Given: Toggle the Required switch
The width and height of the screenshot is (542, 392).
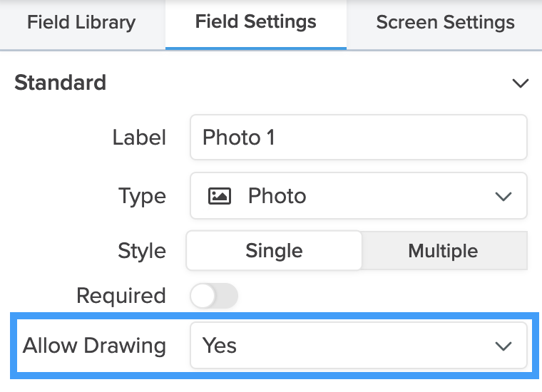Looking at the screenshot, I should pyautogui.click(x=214, y=296).
